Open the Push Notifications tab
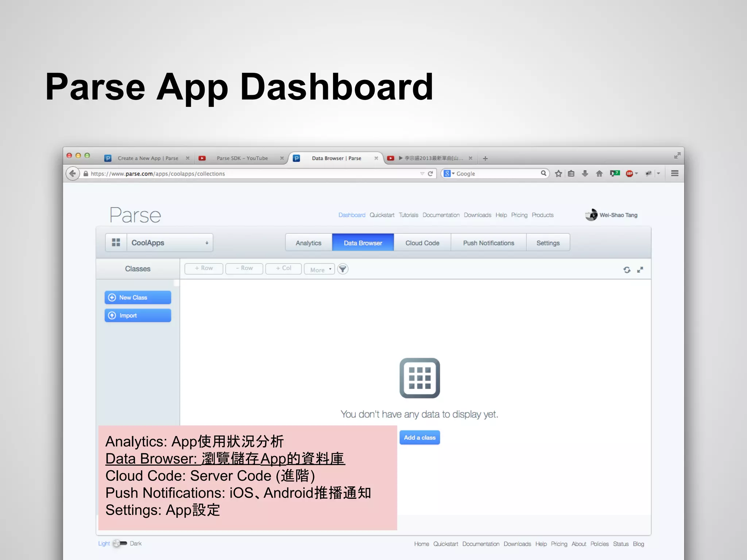The width and height of the screenshot is (747, 560). point(488,243)
